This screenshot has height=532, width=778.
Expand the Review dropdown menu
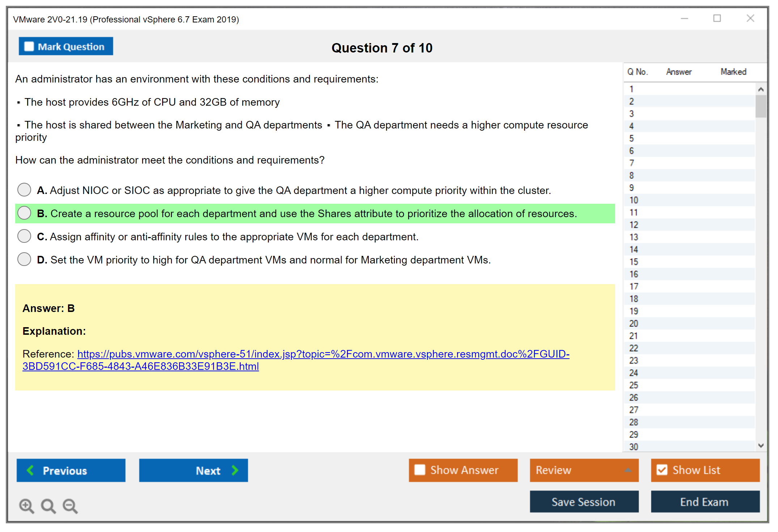coord(628,470)
